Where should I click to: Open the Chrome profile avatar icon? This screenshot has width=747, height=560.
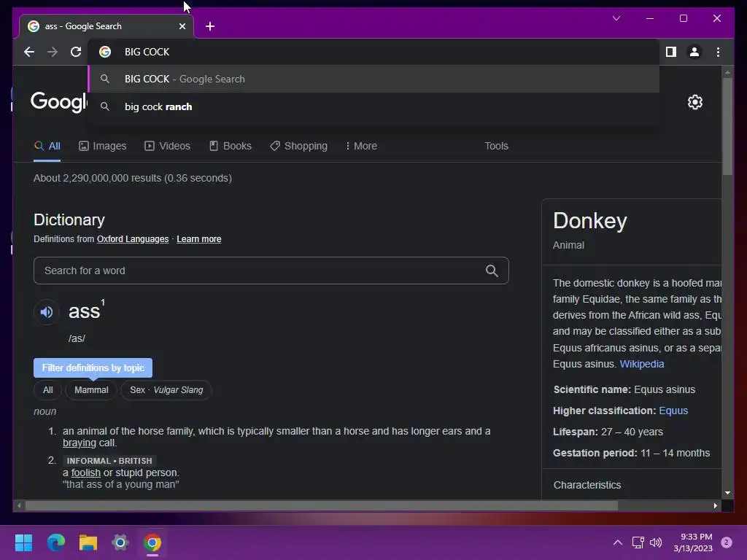694,52
